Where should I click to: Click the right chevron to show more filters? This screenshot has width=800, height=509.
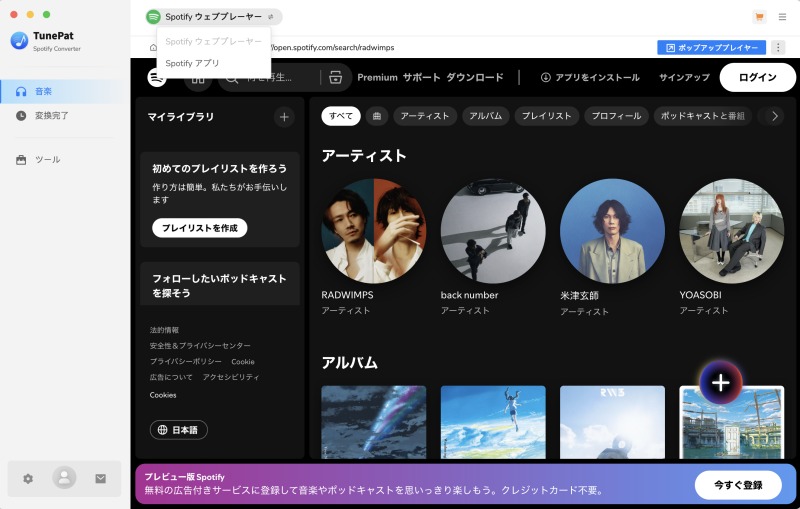pos(774,116)
